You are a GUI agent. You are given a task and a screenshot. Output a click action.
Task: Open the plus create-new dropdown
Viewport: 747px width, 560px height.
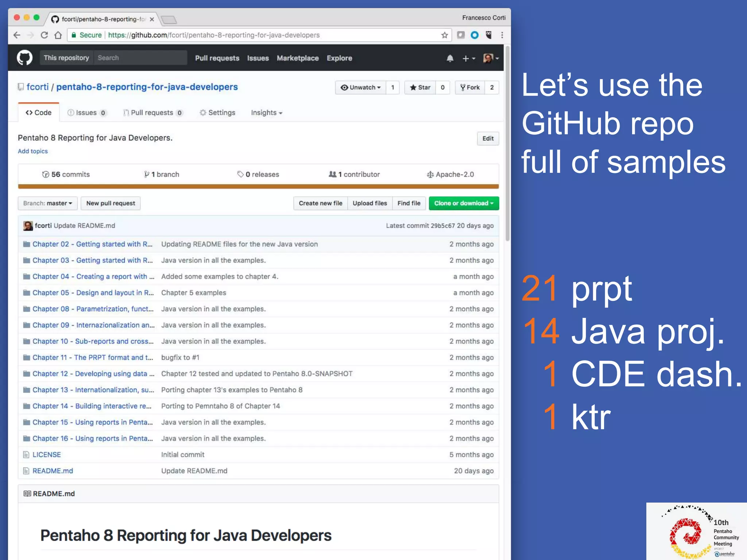469,58
